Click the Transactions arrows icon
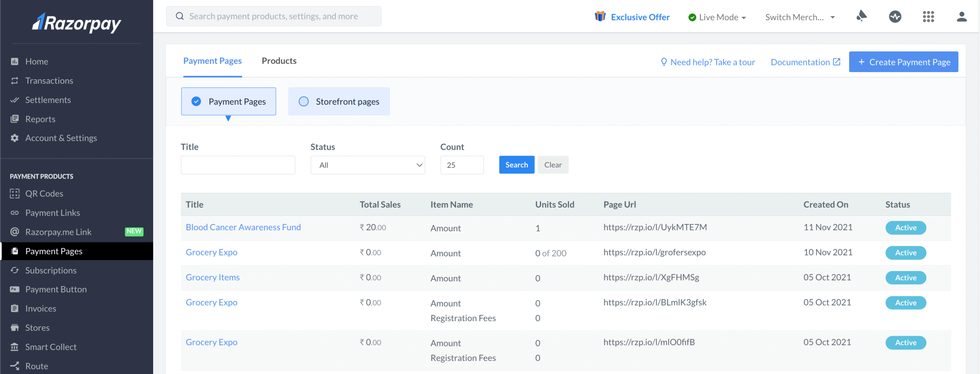Screen dimensions: 980x374 pyautogui.click(x=15, y=81)
